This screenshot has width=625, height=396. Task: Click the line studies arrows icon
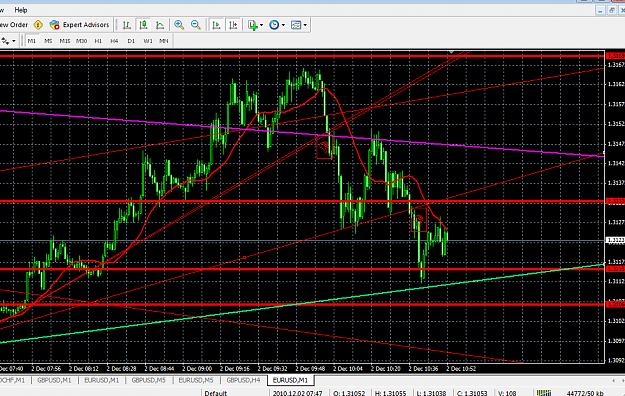[x=5, y=41]
